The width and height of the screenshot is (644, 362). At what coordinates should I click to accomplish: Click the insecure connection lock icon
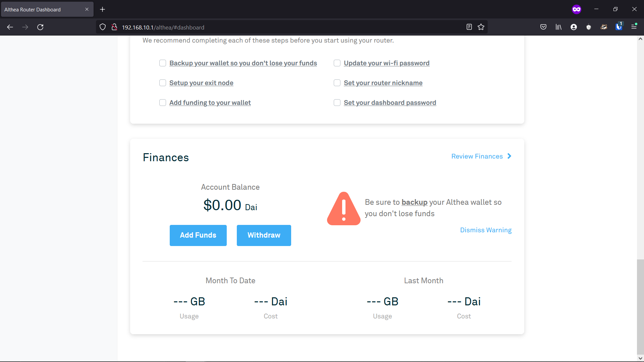[114, 27]
